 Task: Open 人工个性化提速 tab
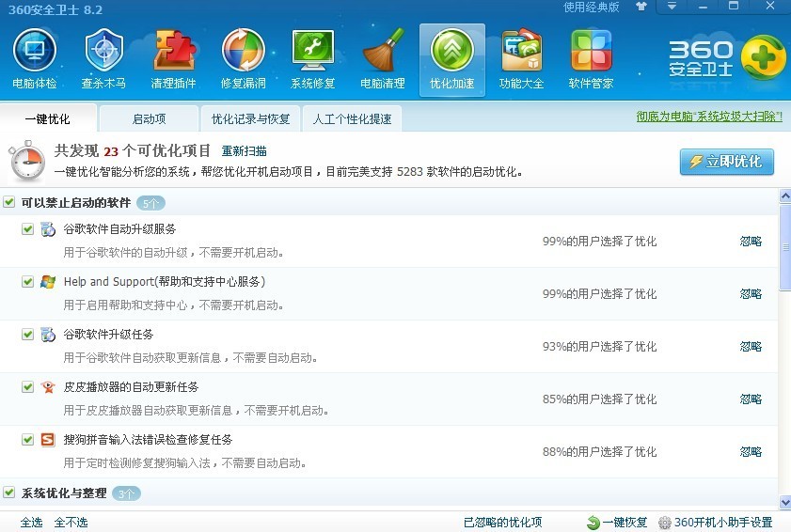(352, 119)
